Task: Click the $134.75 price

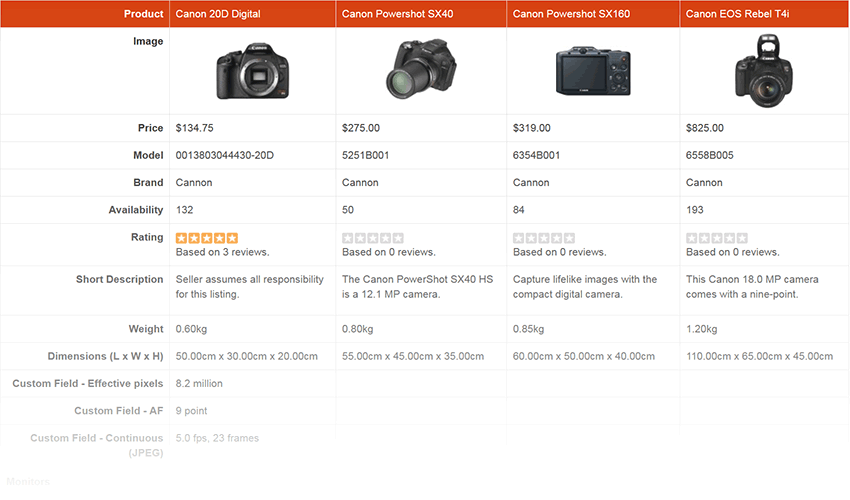Action: coord(195,128)
